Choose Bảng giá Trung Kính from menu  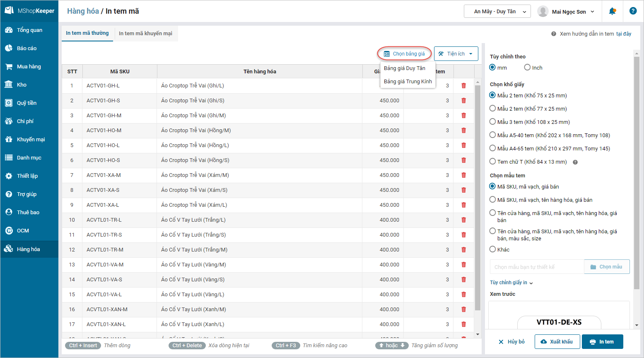pos(408,81)
